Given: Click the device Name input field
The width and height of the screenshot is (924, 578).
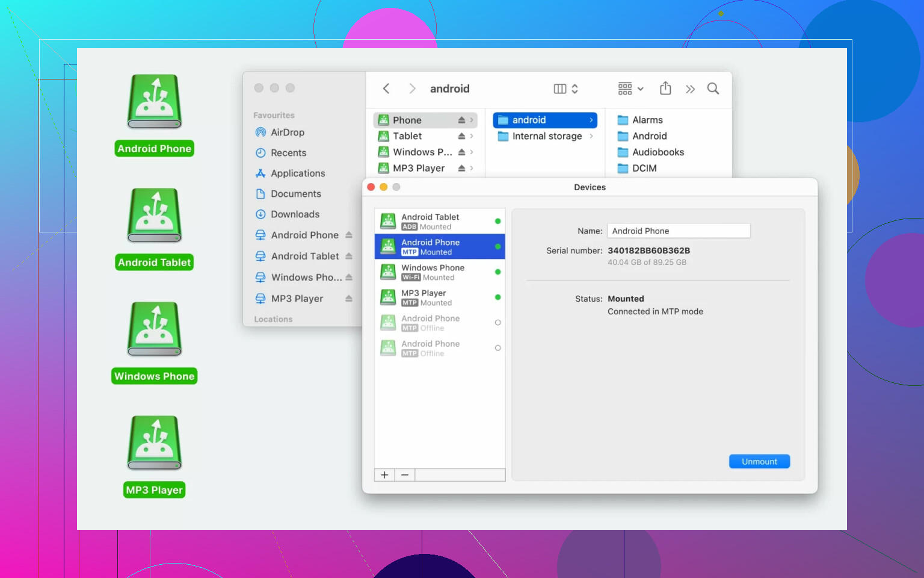Looking at the screenshot, I should pyautogui.click(x=679, y=231).
